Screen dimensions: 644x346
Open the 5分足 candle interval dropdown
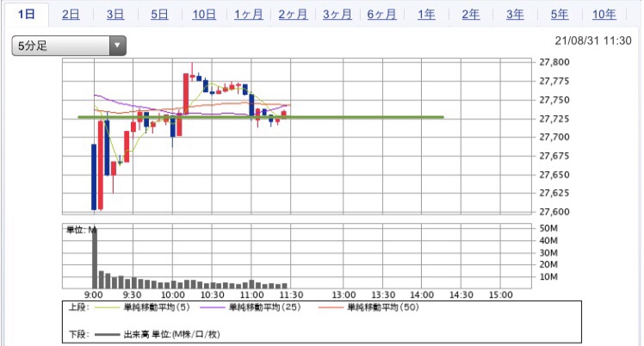tap(69, 46)
